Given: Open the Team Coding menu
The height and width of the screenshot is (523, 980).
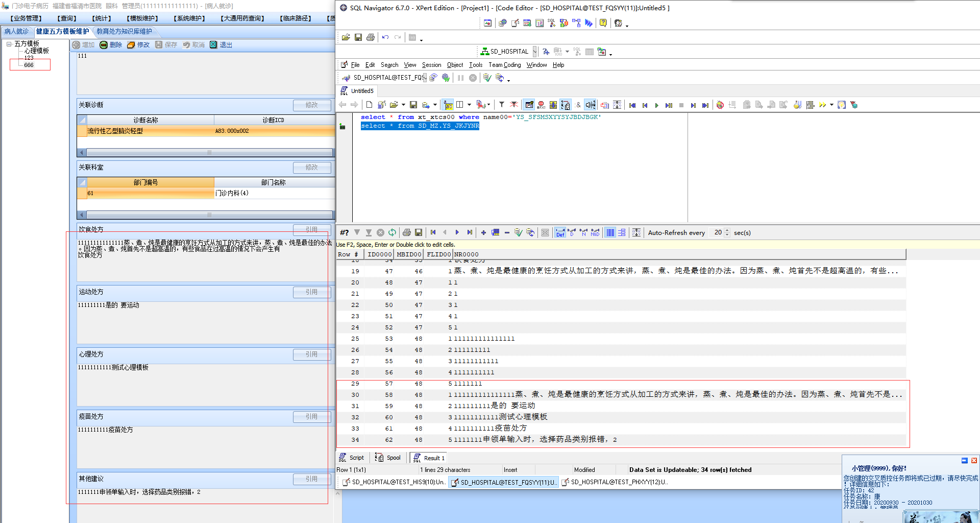Looking at the screenshot, I should (x=504, y=65).
